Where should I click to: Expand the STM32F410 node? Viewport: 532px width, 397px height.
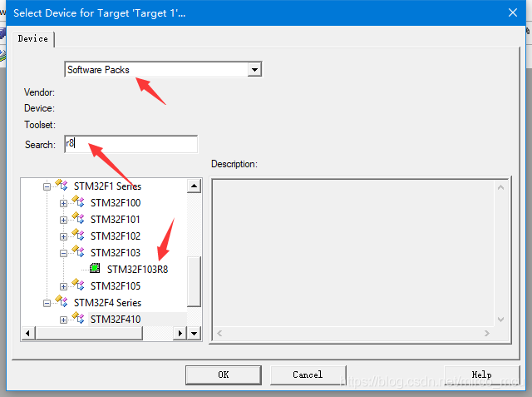point(63,320)
